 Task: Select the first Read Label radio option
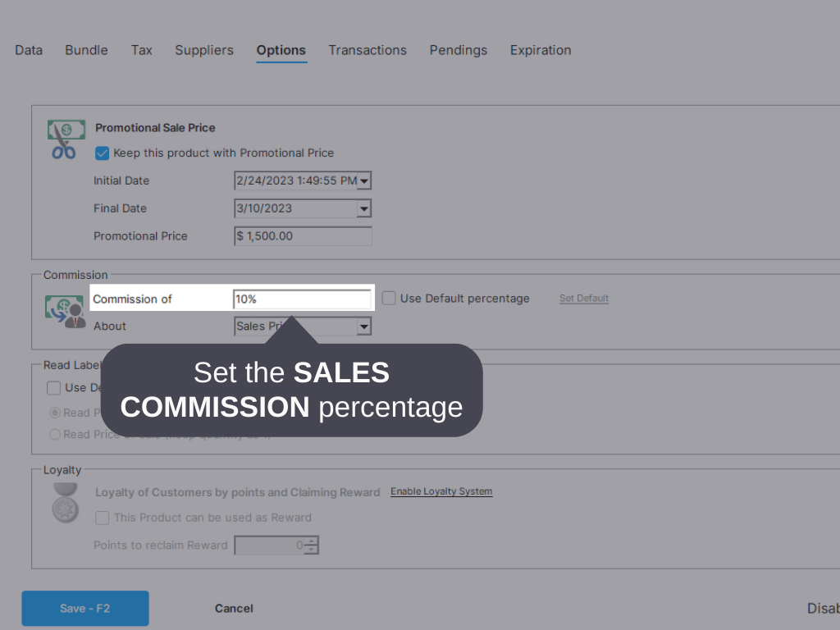(x=55, y=413)
